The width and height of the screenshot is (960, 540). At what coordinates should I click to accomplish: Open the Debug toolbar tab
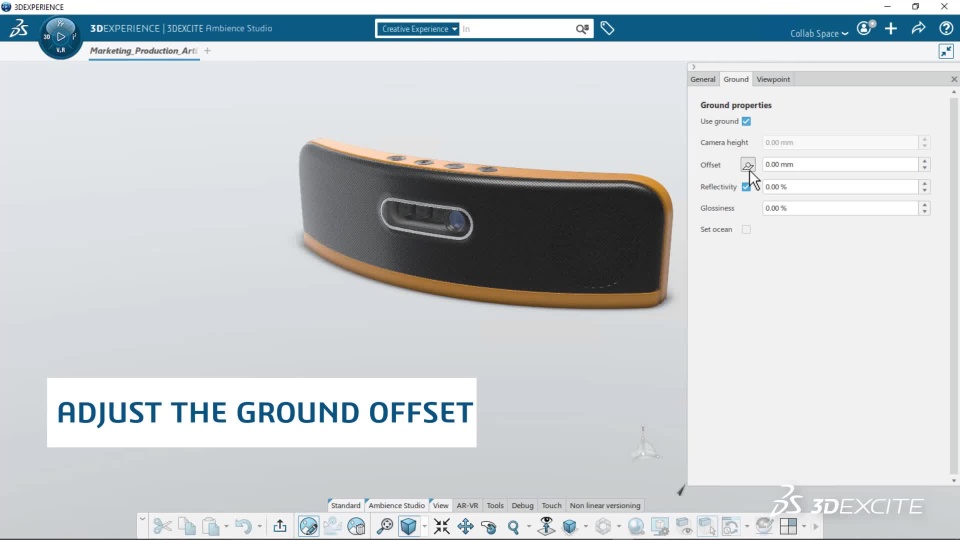[522, 506]
